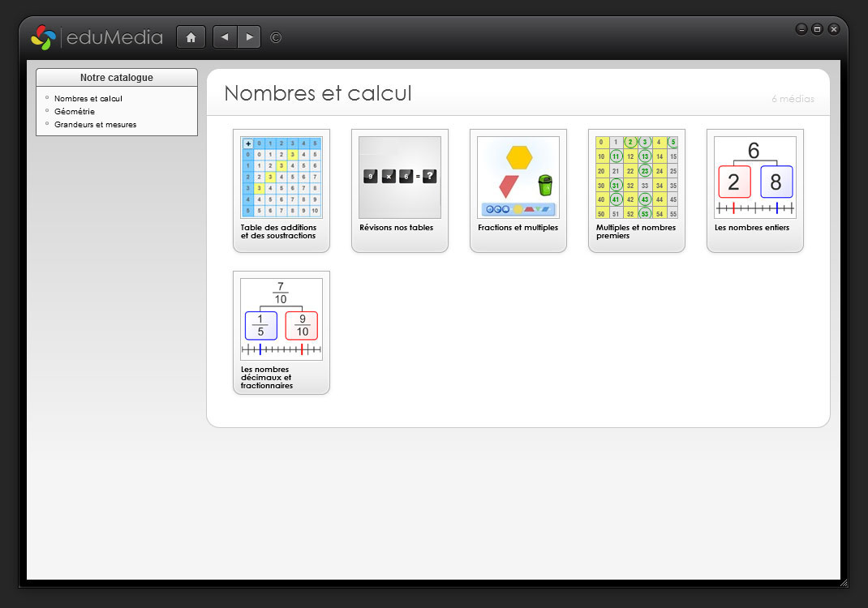The height and width of the screenshot is (608, 868).
Task: Click the window resize grip corner
Action: (x=844, y=583)
